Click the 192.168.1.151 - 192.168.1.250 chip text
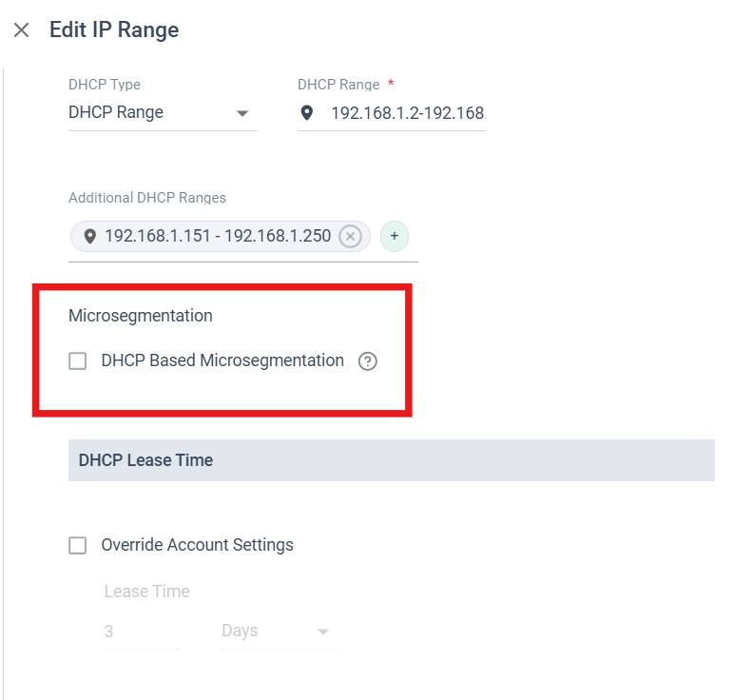This screenshot has height=700, width=734. [218, 236]
